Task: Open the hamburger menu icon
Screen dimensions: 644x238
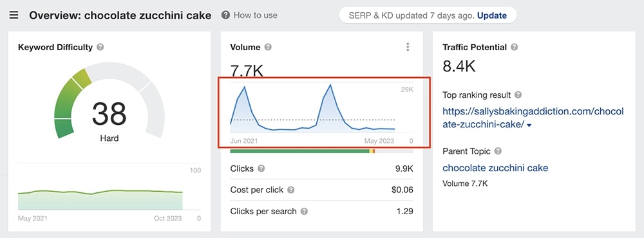Action: pos(14,15)
